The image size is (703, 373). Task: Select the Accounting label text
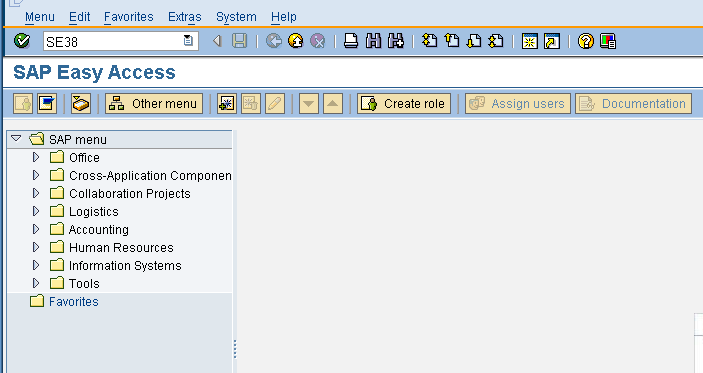tap(99, 230)
